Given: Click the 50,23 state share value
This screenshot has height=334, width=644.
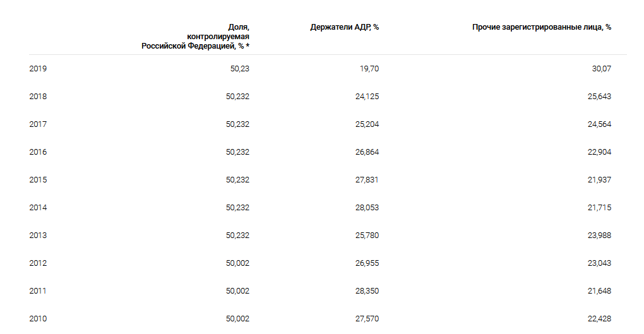Looking at the screenshot, I should pos(239,69).
